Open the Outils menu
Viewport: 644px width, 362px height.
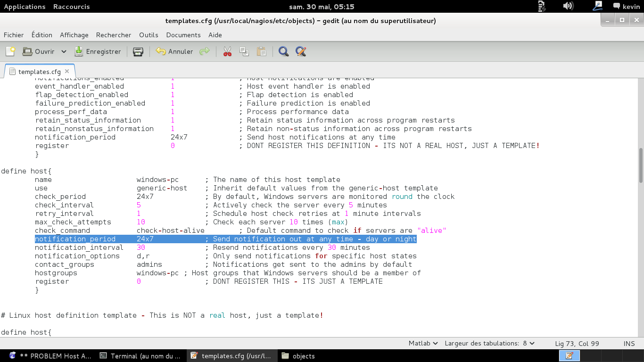(x=149, y=35)
